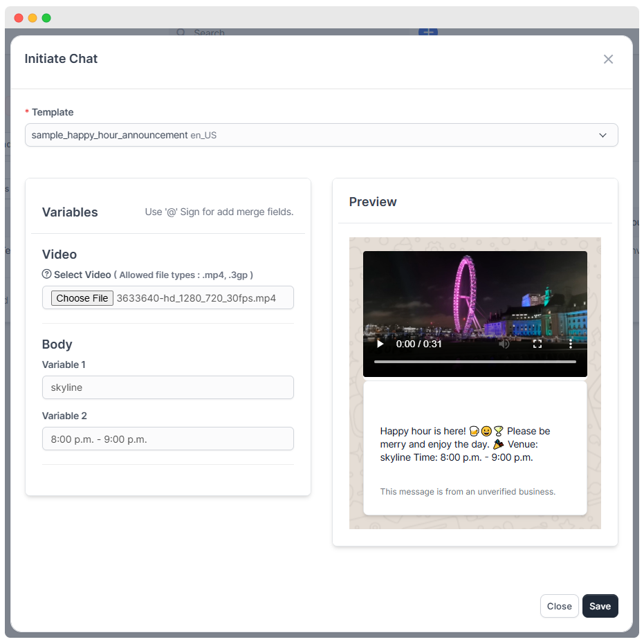Play the preview video

point(380,344)
